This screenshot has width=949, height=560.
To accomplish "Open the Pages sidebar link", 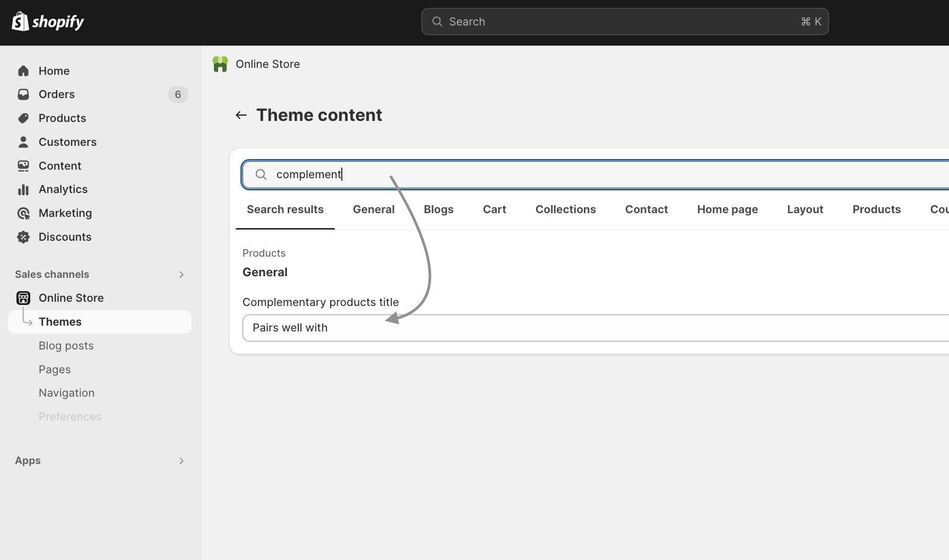I will pos(55,370).
